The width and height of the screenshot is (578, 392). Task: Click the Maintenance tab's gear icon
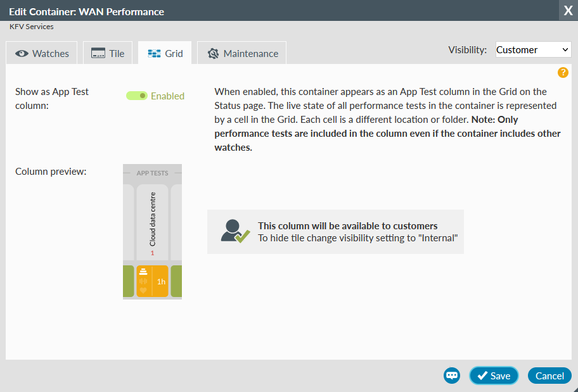pos(213,54)
